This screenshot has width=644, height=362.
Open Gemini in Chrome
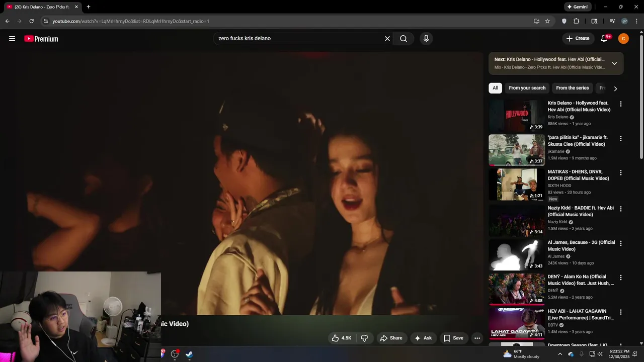coord(577,7)
